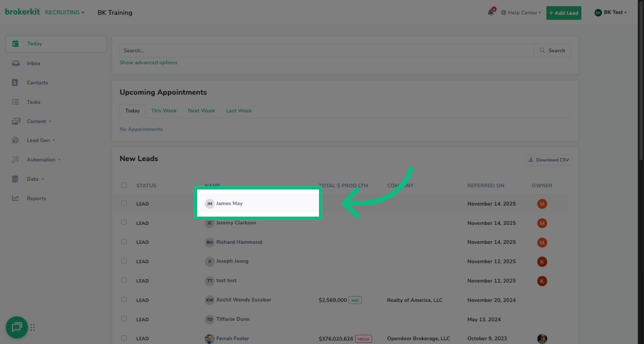The width and height of the screenshot is (644, 344).
Task: Click the TT avatar for test test
Action: tap(210, 281)
